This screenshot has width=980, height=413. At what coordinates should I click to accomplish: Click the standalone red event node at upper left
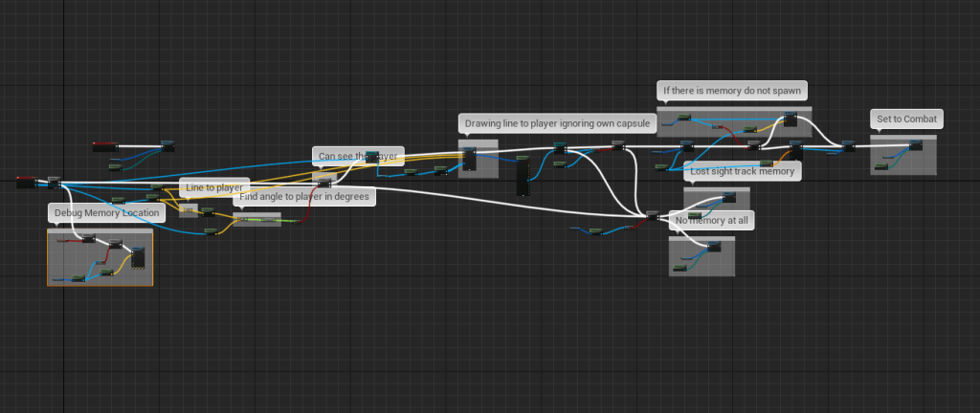[104, 146]
